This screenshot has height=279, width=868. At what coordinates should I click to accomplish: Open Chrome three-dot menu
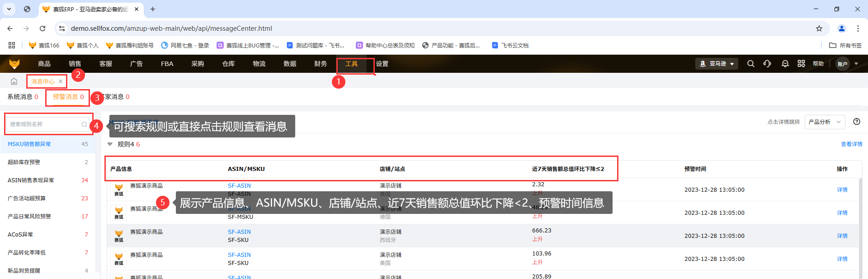[x=858, y=28]
